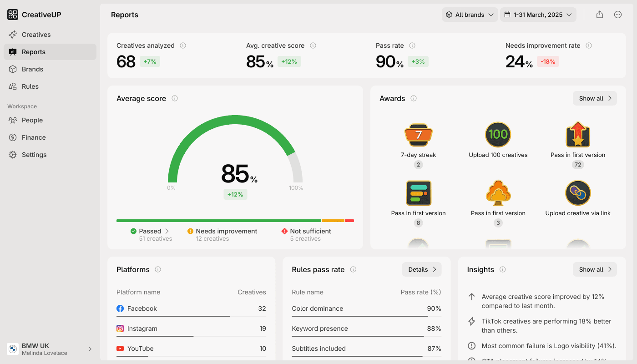Open the Finance page
The width and height of the screenshot is (637, 364).
click(33, 137)
